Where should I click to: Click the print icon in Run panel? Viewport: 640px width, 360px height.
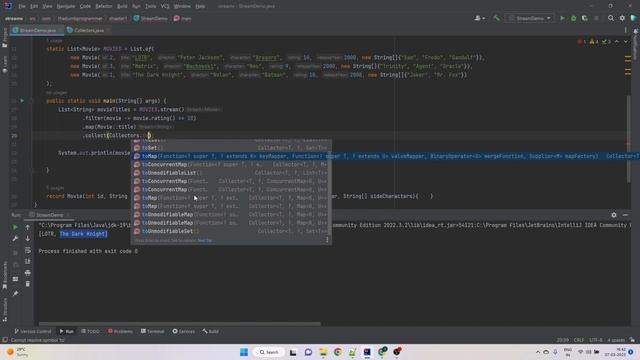[28, 273]
